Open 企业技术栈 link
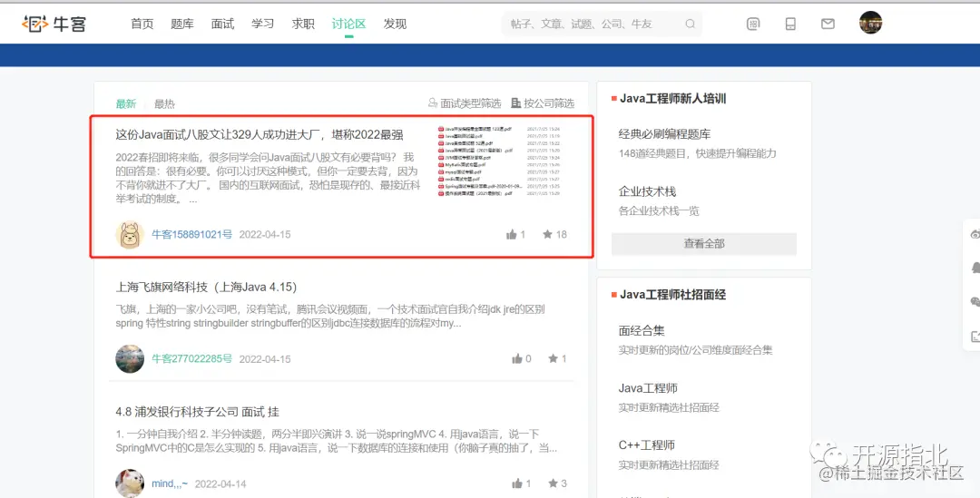 (x=647, y=191)
